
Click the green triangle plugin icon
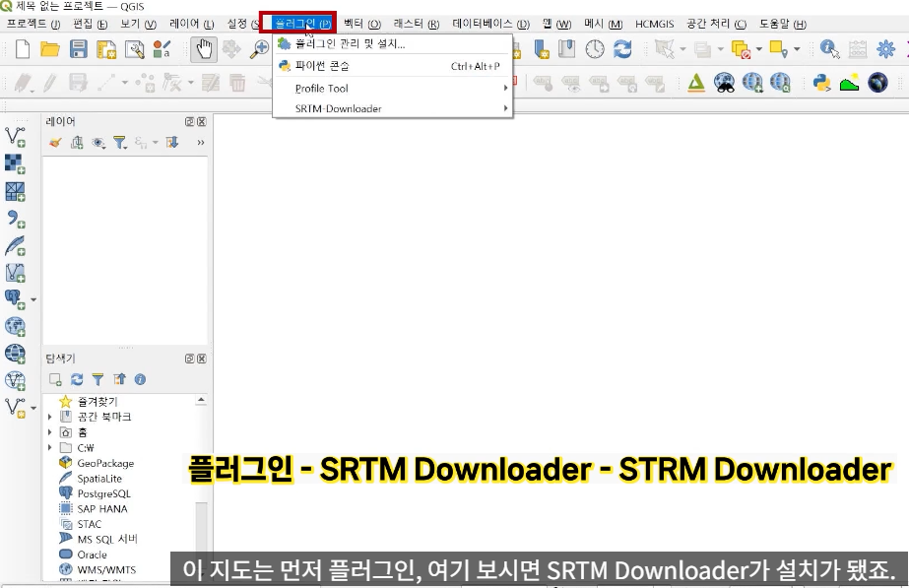pyautogui.click(x=695, y=83)
